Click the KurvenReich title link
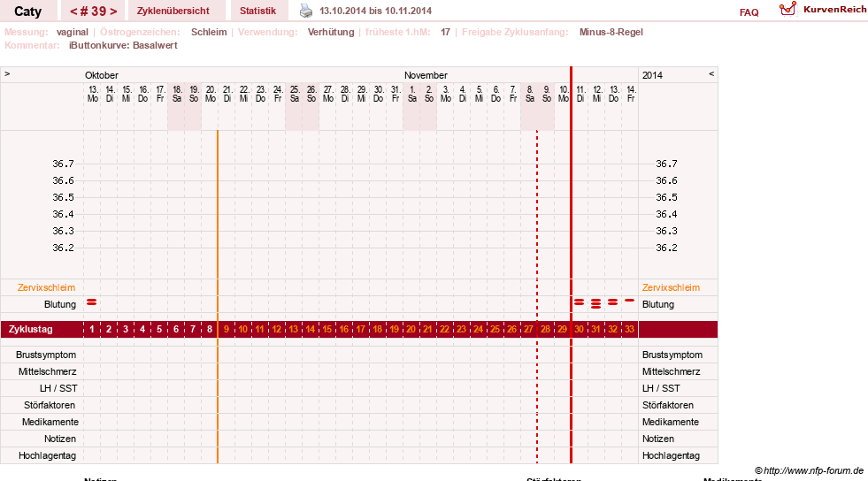Screen dimensions: 868x481 coord(834,10)
